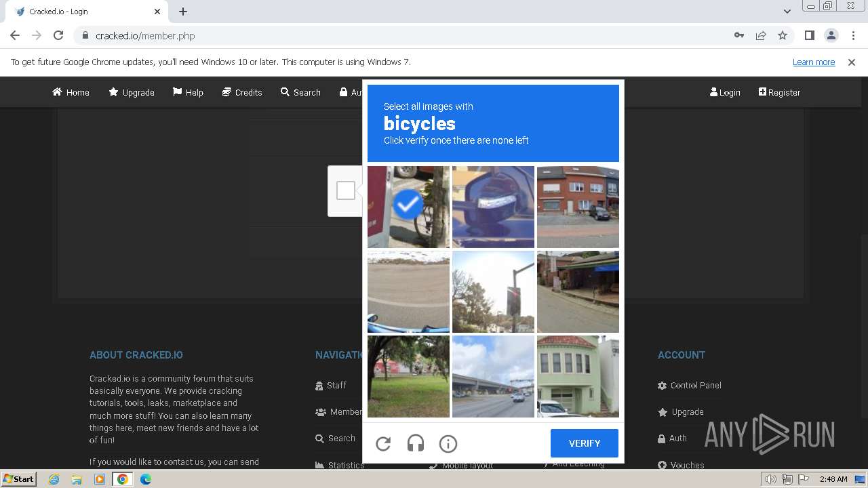Click the Register link in navbar

point(779,92)
